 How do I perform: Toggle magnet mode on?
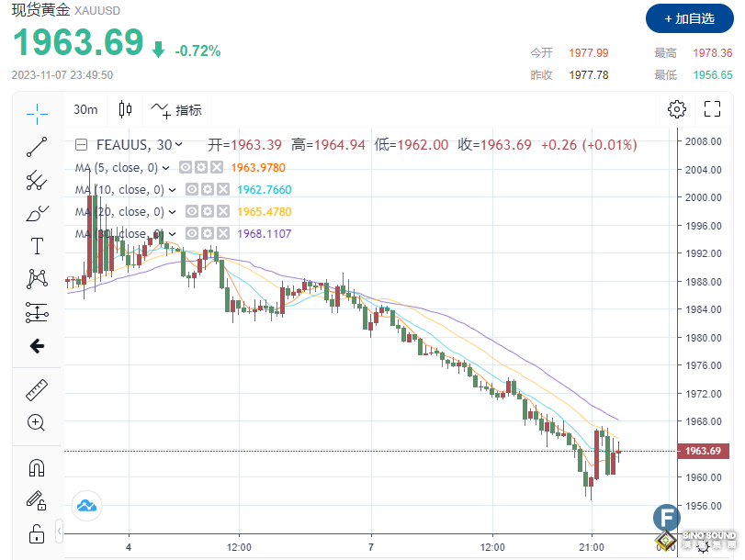[37, 467]
